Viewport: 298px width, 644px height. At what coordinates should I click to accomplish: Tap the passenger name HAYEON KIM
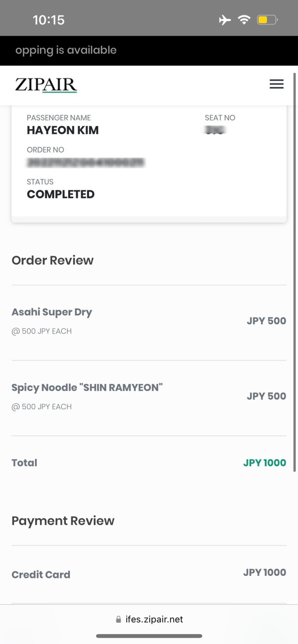[x=62, y=130]
